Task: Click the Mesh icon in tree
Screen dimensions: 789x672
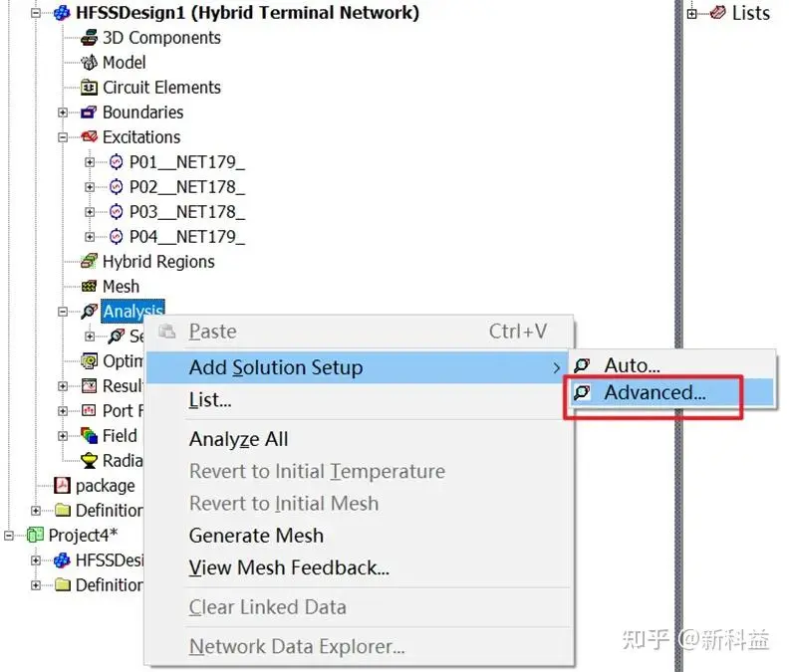Action: 89,286
